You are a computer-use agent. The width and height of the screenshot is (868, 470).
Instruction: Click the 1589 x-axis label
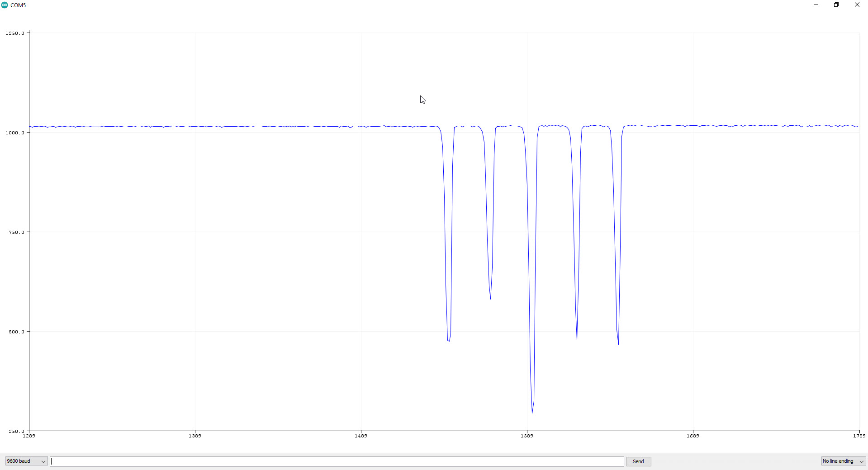[527, 436]
